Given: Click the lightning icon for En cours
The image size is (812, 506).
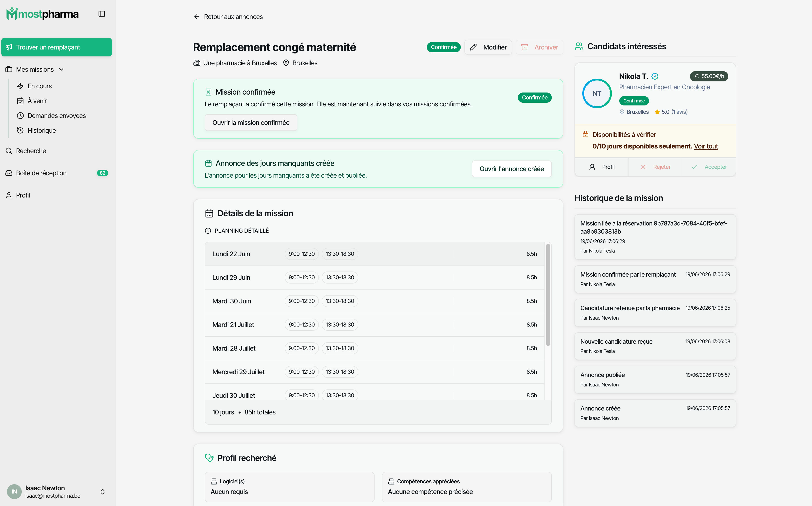Looking at the screenshot, I should point(20,86).
